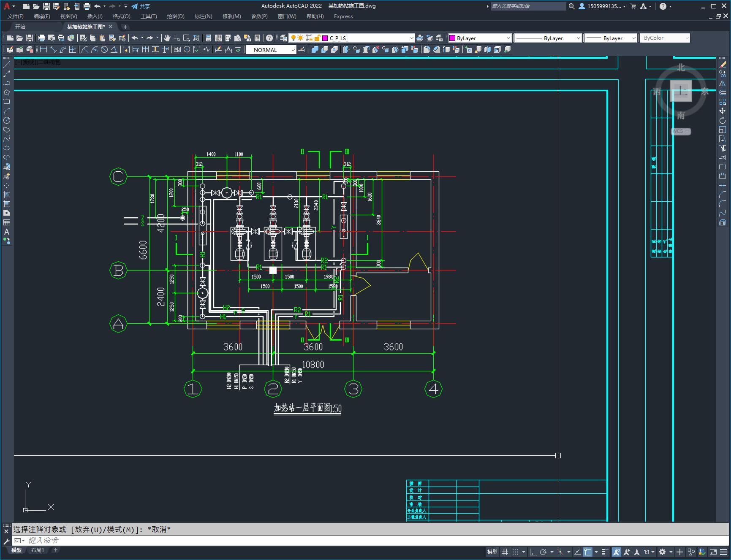
Task: Select the Pan hand tool
Action: pos(167,38)
